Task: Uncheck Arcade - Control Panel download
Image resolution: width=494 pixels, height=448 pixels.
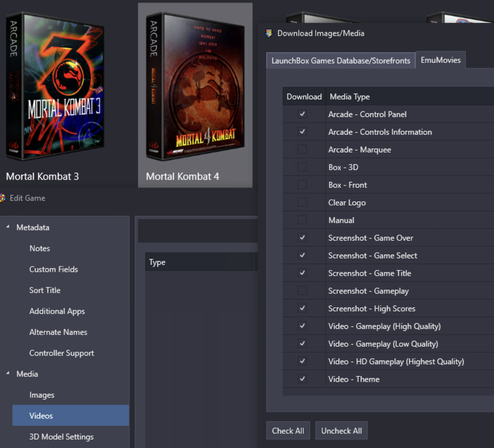Action: 302,114
